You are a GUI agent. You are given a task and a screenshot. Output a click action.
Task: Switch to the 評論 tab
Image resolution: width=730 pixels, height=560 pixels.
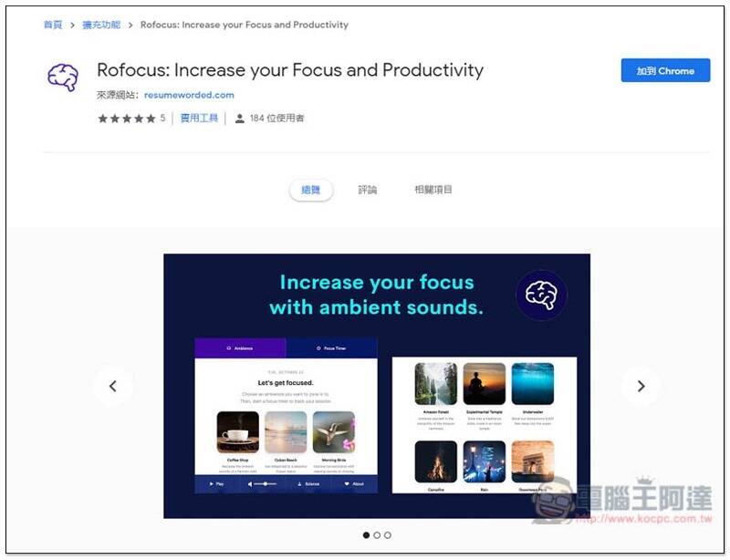368,190
